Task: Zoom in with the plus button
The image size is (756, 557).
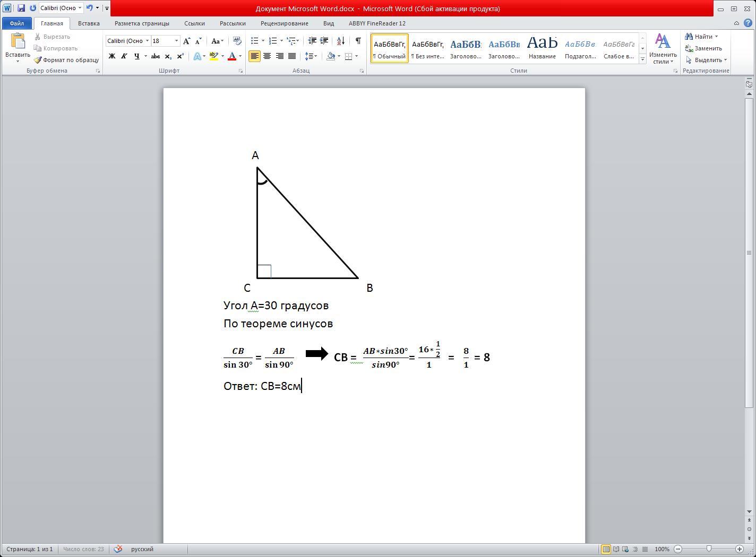Action: (740, 549)
